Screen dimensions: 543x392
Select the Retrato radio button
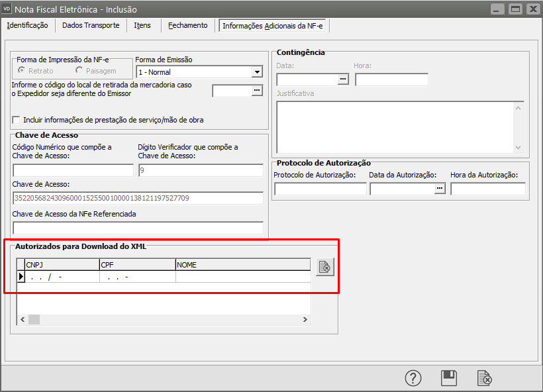tap(21, 70)
